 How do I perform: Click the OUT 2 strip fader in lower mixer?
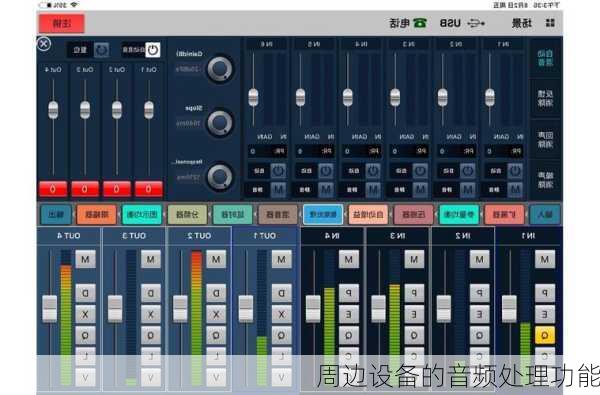(x=180, y=308)
